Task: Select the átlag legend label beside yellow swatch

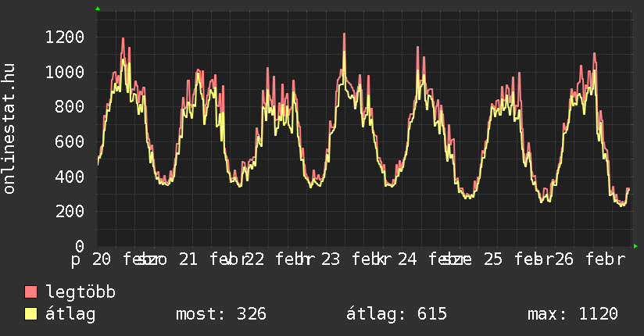Action: [x=71, y=314]
